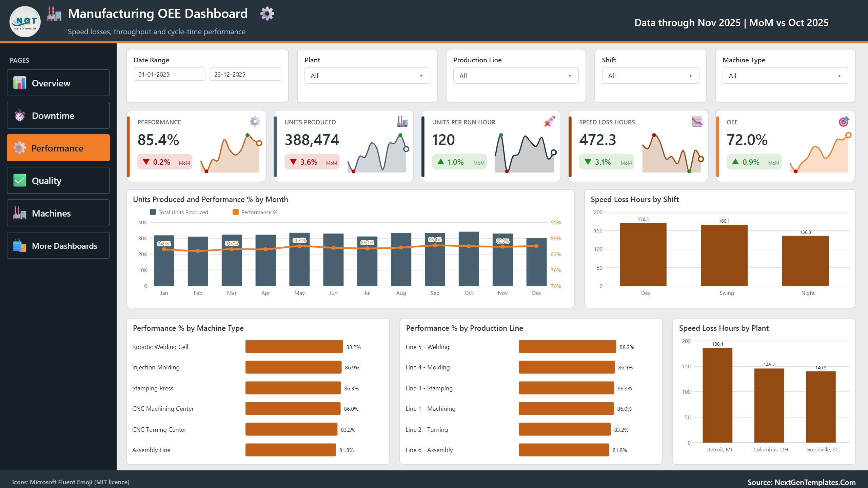The width and height of the screenshot is (868, 488).
Task: Click the bar chart icon on Overview
Action: coord(20,83)
